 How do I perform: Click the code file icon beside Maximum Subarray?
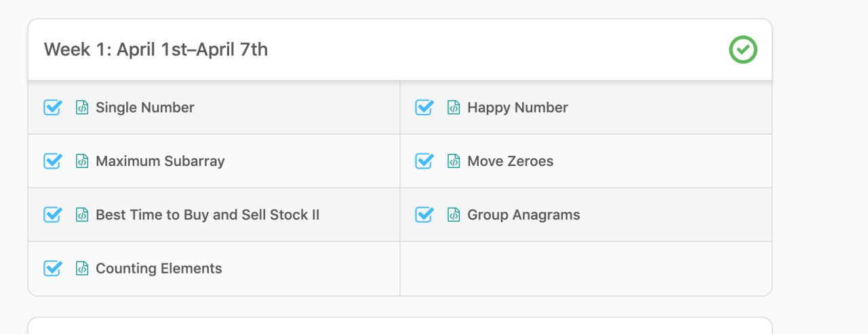point(82,161)
